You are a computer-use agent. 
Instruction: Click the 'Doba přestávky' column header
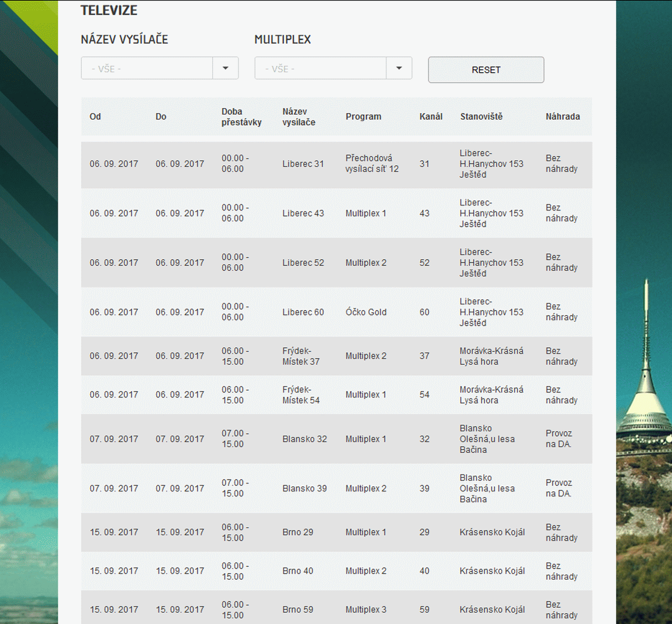[241, 116]
